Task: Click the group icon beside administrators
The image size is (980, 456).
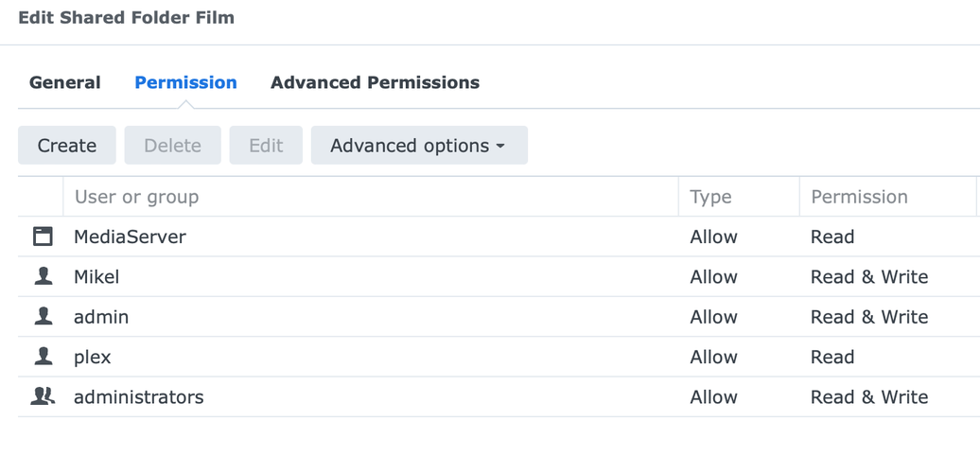Action: [43, 396]
